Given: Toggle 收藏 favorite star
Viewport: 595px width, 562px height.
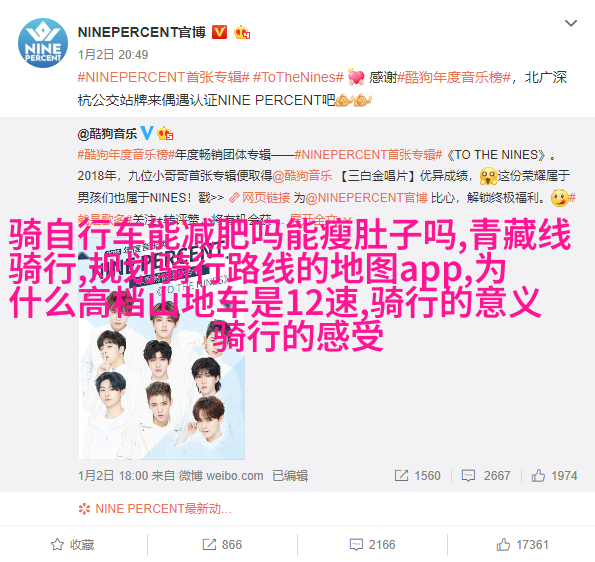Looking at the screenshot, I should click(72, 545).
